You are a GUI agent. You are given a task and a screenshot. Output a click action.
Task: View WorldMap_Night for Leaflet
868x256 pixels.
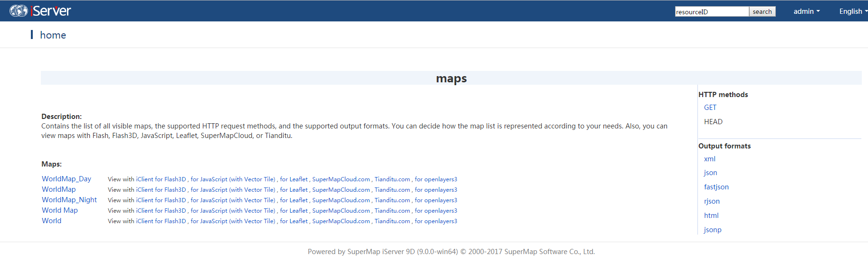[x=294, y=200]
